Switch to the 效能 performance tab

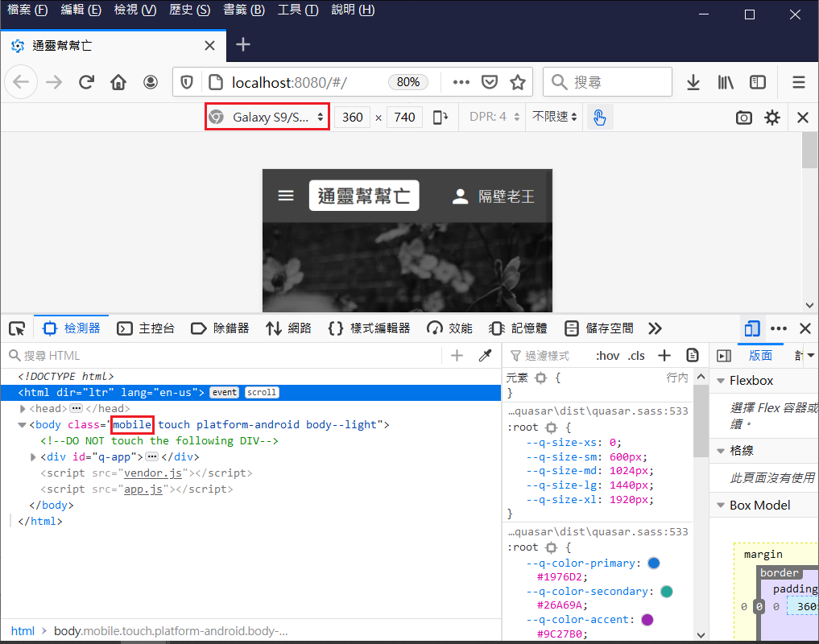pyautogui.click(x=449, y=328)
